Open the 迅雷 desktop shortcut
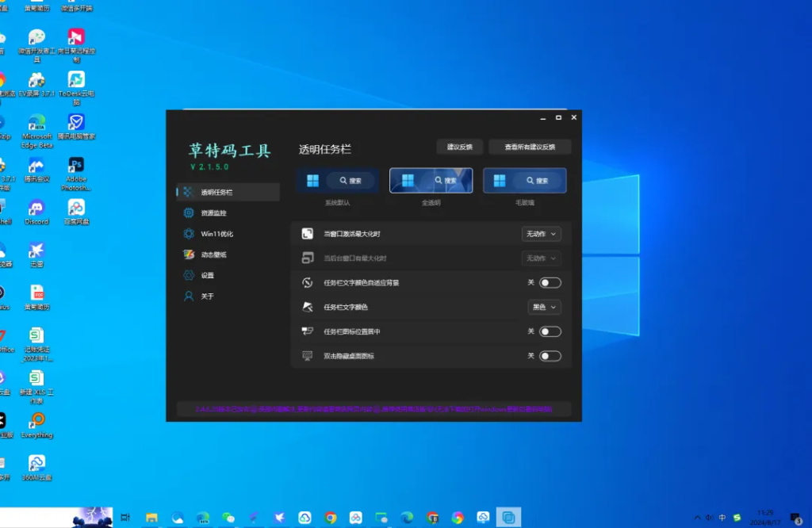Screen dimensions: 812x528 36,254
